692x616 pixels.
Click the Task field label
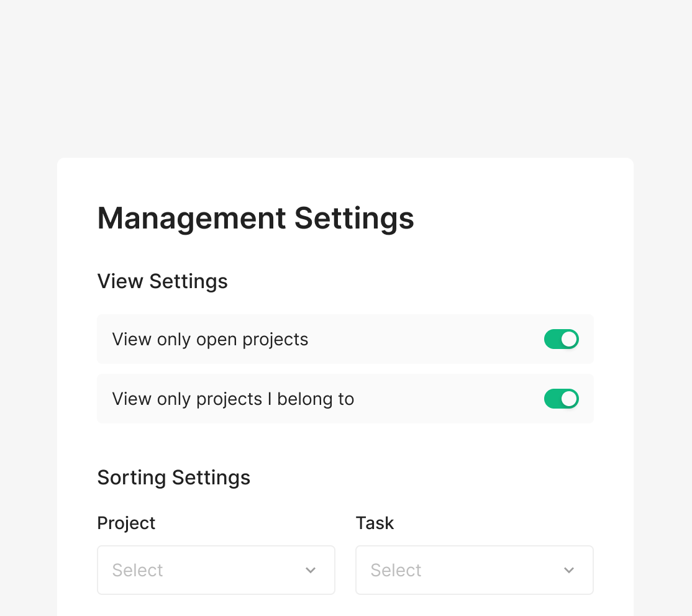(x=375, y=523)
